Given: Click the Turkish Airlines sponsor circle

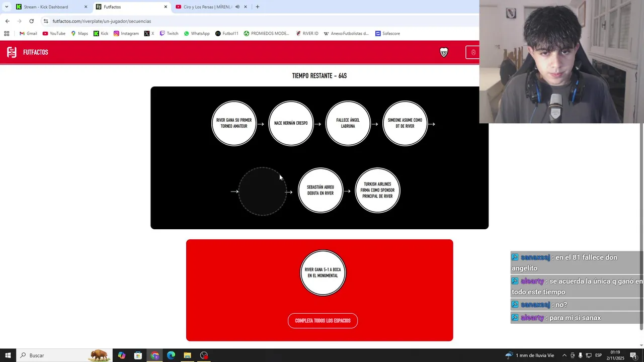Looking at the screenshot, I should (x=377, y=191).
